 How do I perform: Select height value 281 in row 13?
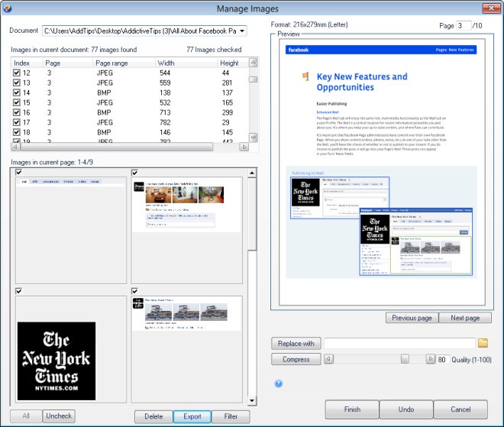tap(227, 83)
